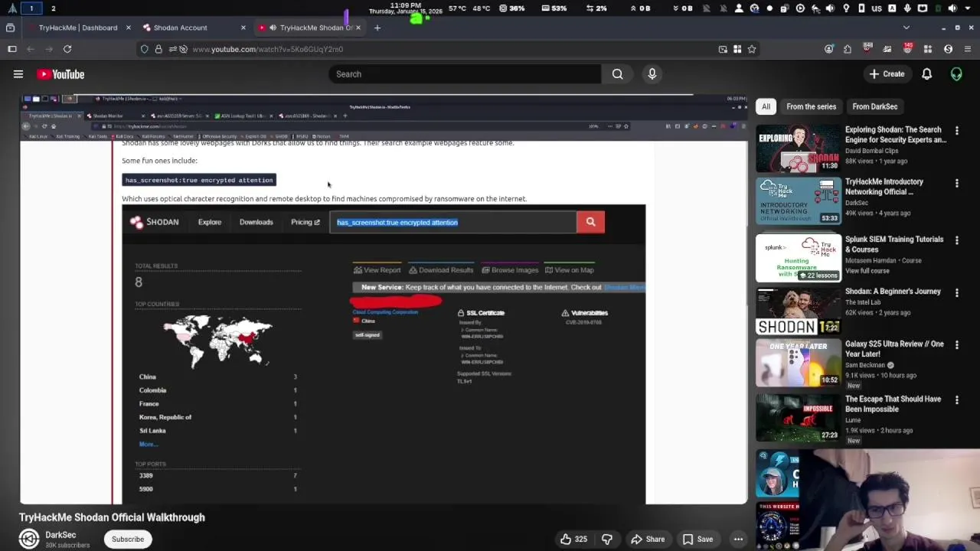Screen dimensions: 980x551
Task: Open YouTube notifications bell
Action: 926,74
